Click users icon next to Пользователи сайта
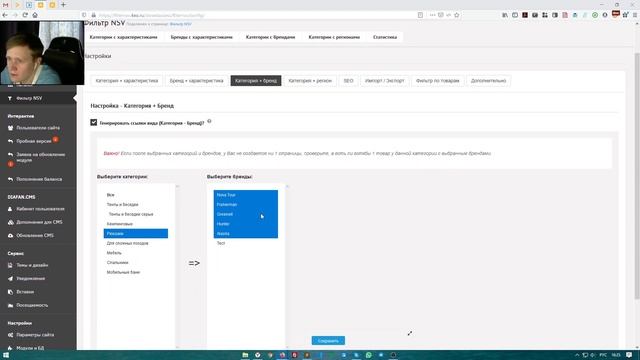 pyautogui.click(x=10, y=128)
